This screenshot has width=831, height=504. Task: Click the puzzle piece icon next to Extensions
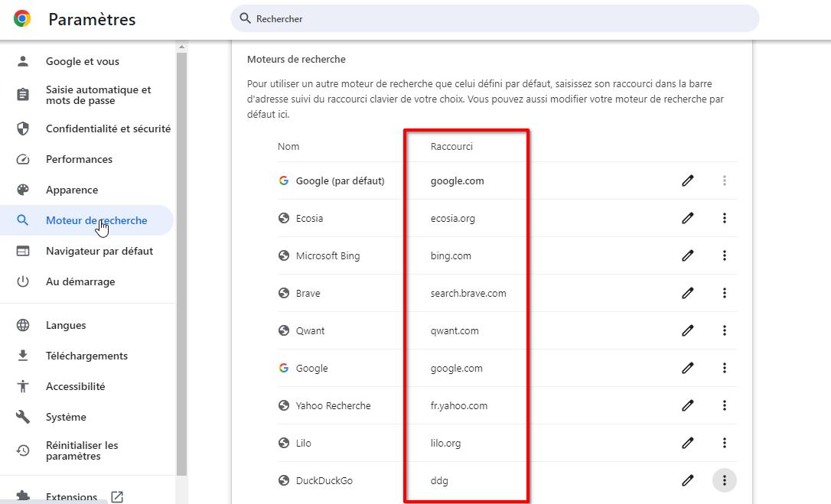23,496
